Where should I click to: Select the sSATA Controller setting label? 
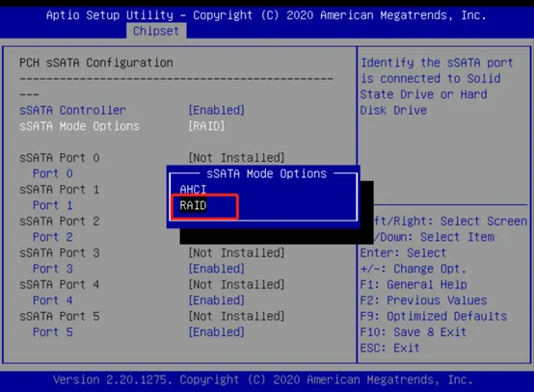(72, 110)
